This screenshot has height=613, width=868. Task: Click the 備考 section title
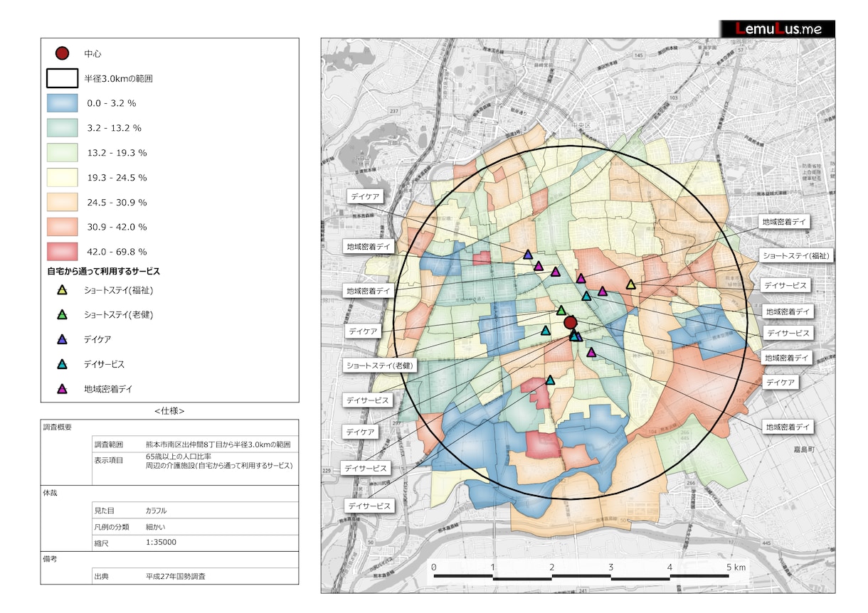tap(51, 559)
